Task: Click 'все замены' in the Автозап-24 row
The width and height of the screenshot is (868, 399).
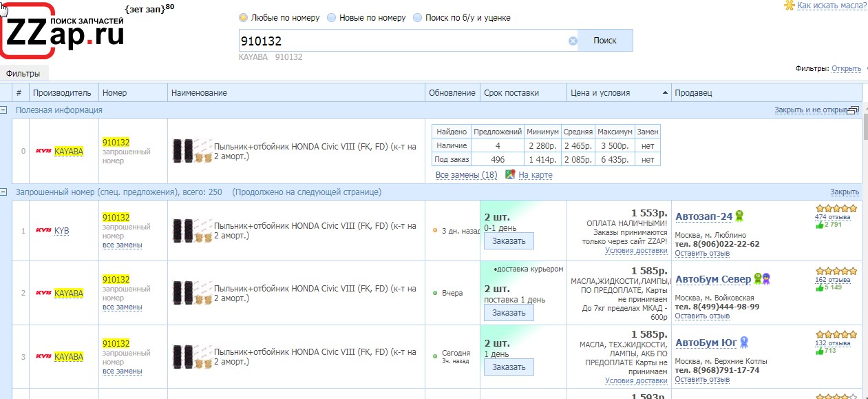Action: click(x=123, y=245)
